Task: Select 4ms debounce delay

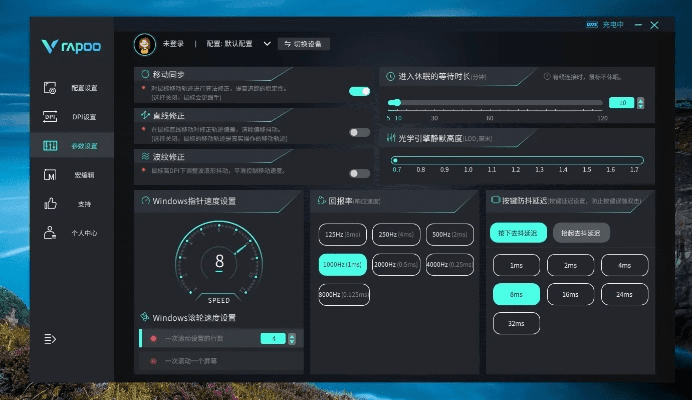Action: click(x=625, y=265)
